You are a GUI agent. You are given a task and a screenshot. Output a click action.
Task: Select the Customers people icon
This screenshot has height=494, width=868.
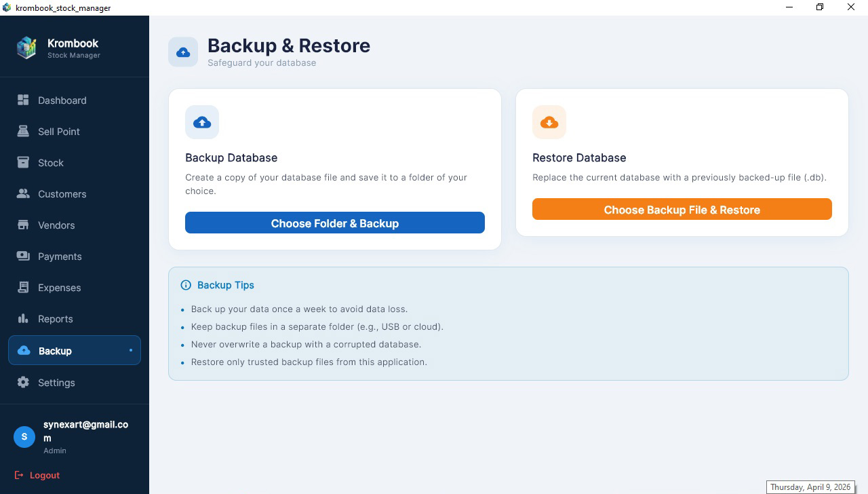(x=22, y=193)
